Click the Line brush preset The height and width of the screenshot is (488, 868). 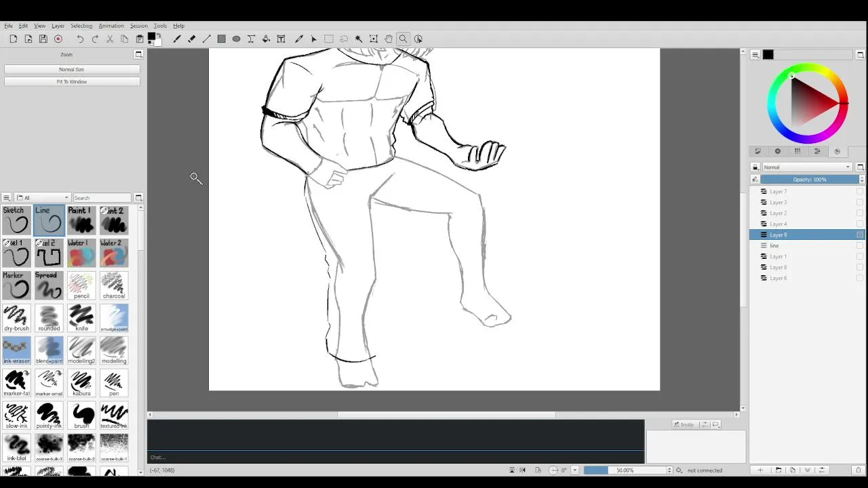pos(49,220)
